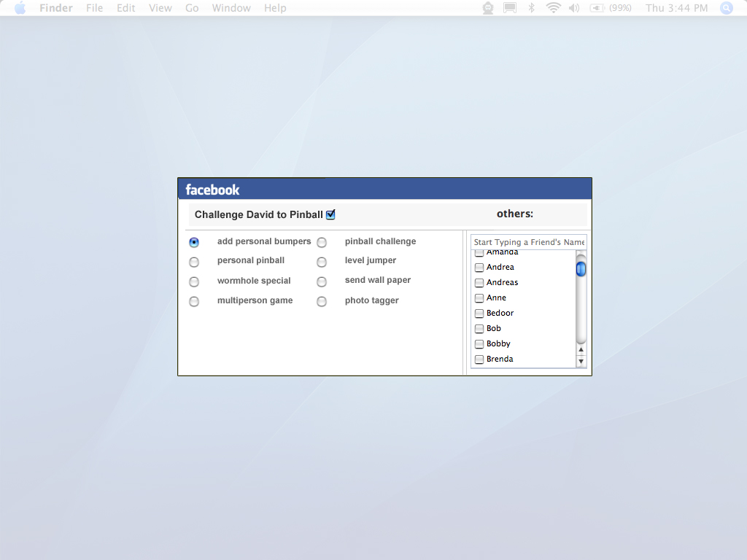
Task: Click the blue friend list scrollbar thumb
Action: pyautogui.click(x=581, y=269)
